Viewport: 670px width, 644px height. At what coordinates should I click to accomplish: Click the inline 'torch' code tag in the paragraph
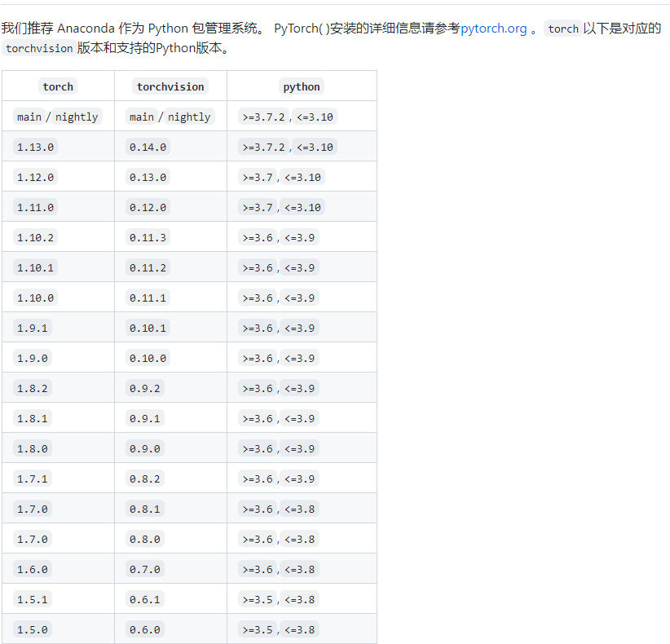[563, 29]
